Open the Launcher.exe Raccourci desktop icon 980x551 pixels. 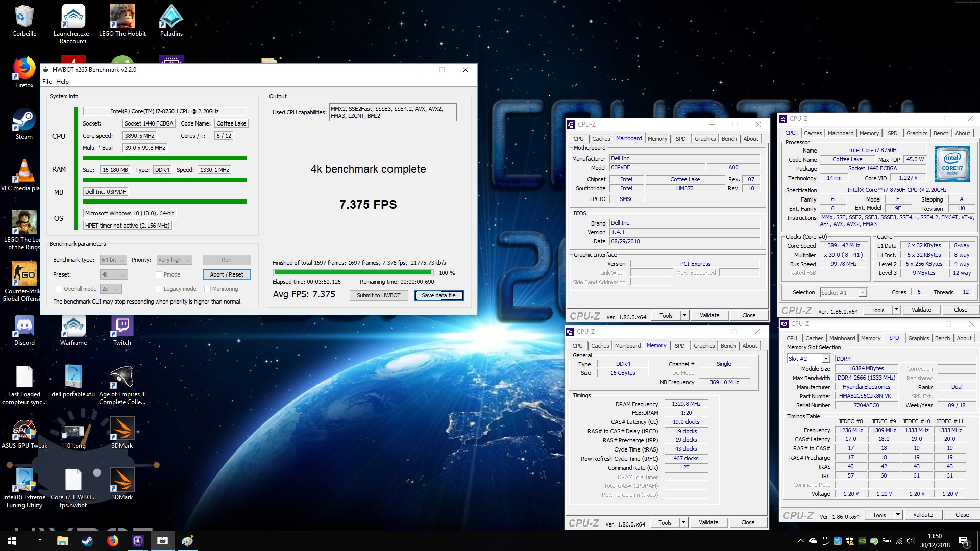(73, 24)
